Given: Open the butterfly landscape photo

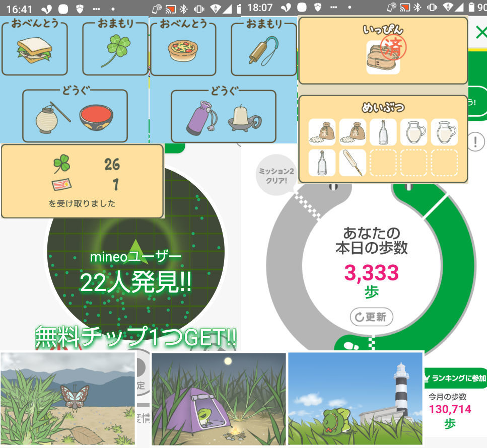Looking at the screenshot, I should (68, 399).
